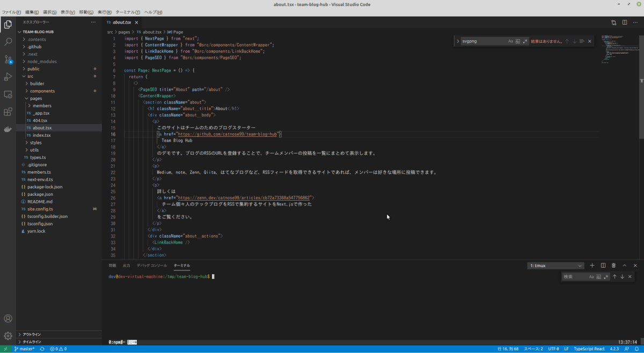Expand the タイムライン section
The image size is (644, 353).
point(59,342)
